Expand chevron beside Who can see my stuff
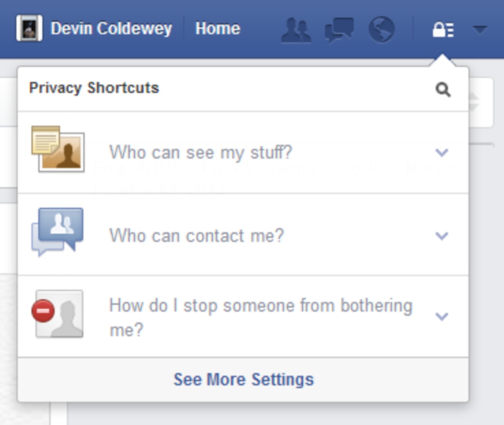 (442, 153)
